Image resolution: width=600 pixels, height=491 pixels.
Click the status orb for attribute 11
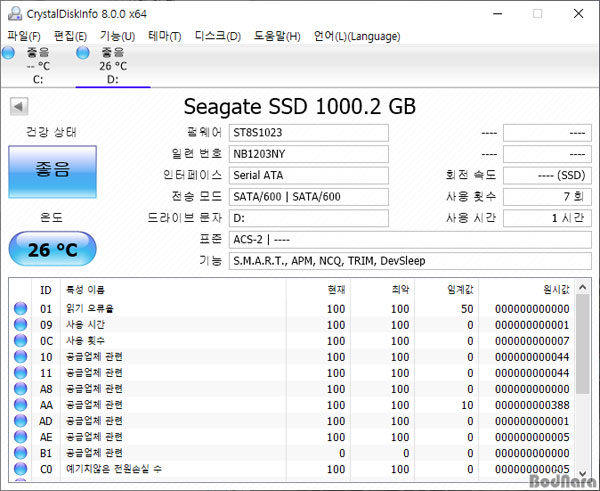tap(21, 373)
